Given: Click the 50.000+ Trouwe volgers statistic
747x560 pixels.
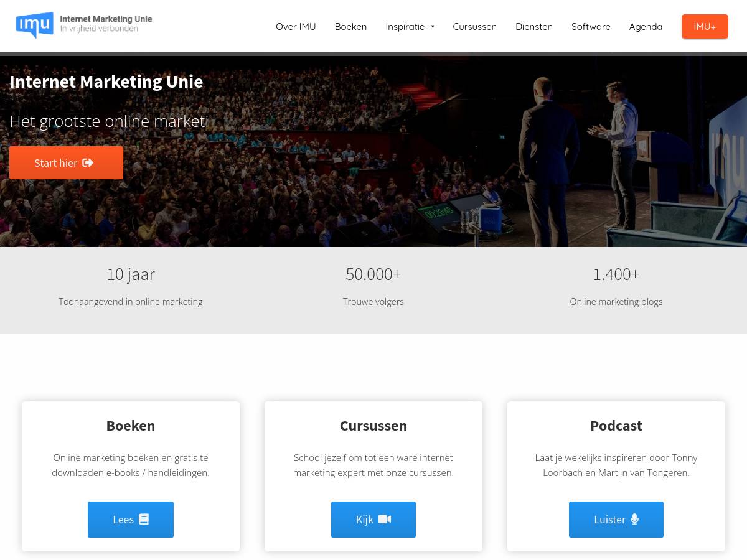Looking at the screenshot, I should click(x=374, y=286).
